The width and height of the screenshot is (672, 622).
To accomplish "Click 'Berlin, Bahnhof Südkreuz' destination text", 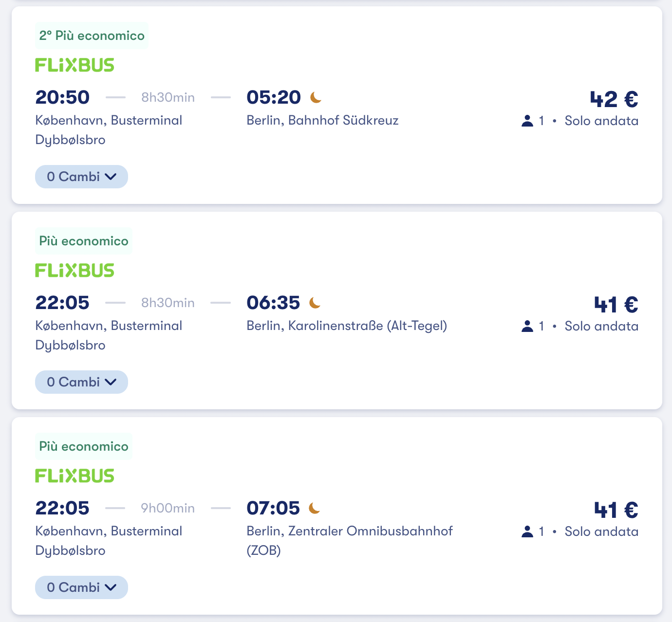I will 322,120.
